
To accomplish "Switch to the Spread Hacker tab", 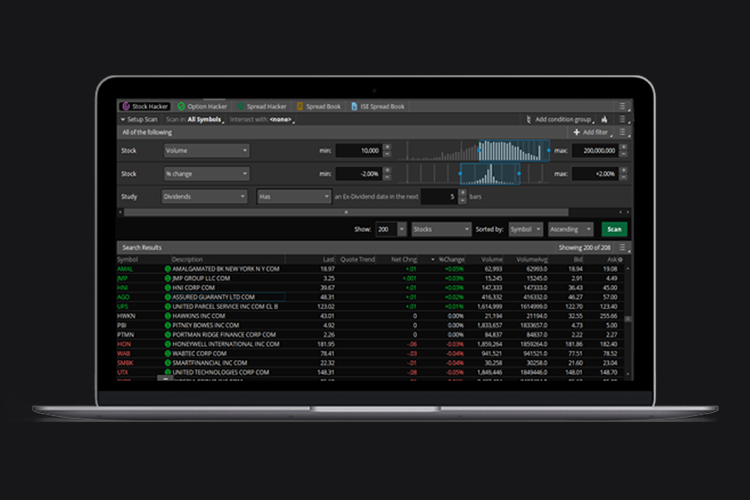I will coord(262,106).
